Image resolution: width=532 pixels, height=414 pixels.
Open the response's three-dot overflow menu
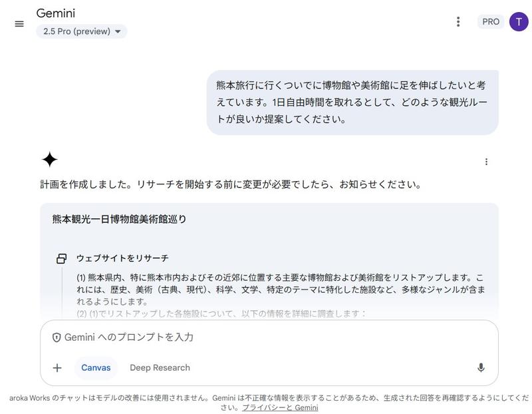pos(487,160)
